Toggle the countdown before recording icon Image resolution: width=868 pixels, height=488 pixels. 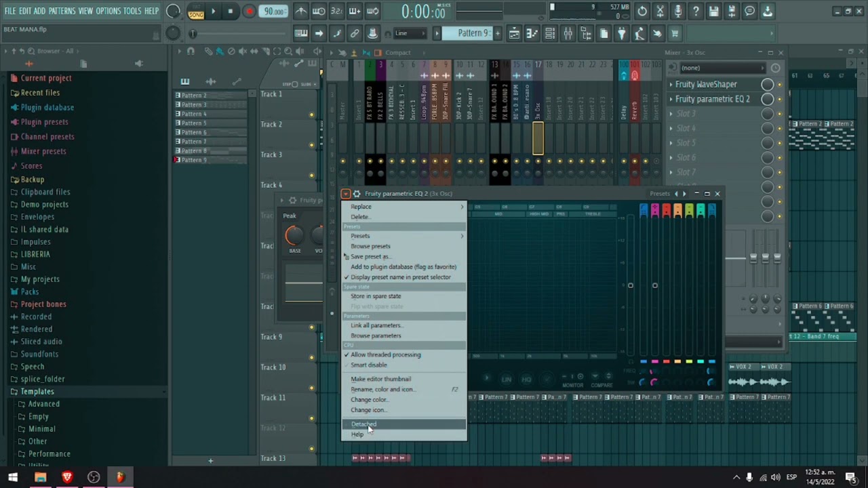[x=336, y=11]
